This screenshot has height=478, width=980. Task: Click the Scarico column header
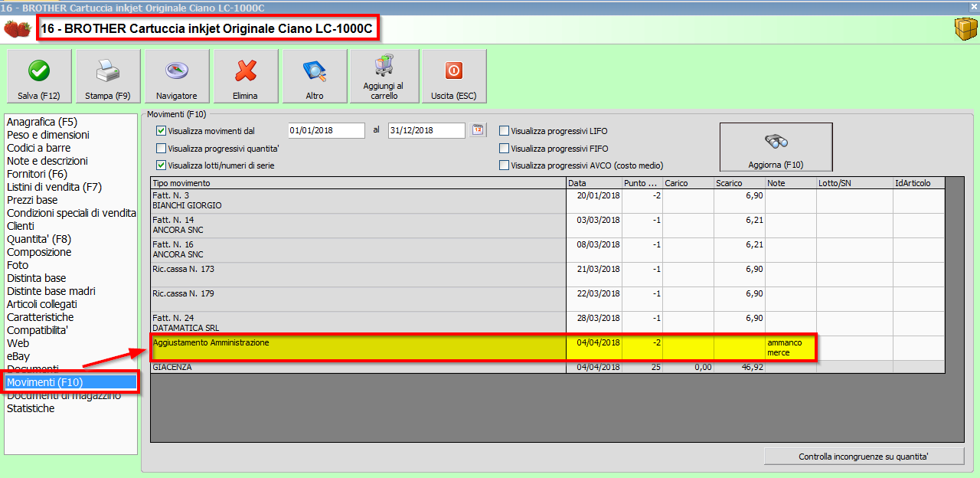coord(740,183)
